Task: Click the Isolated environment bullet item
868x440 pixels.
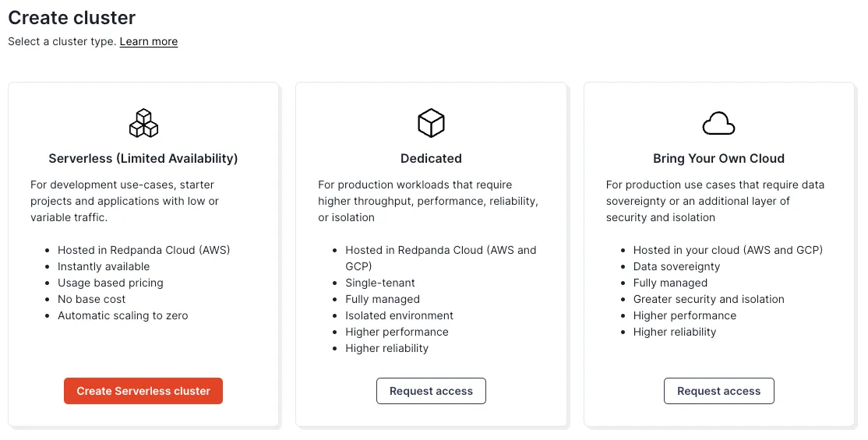Action: click(x=399, y=315)
